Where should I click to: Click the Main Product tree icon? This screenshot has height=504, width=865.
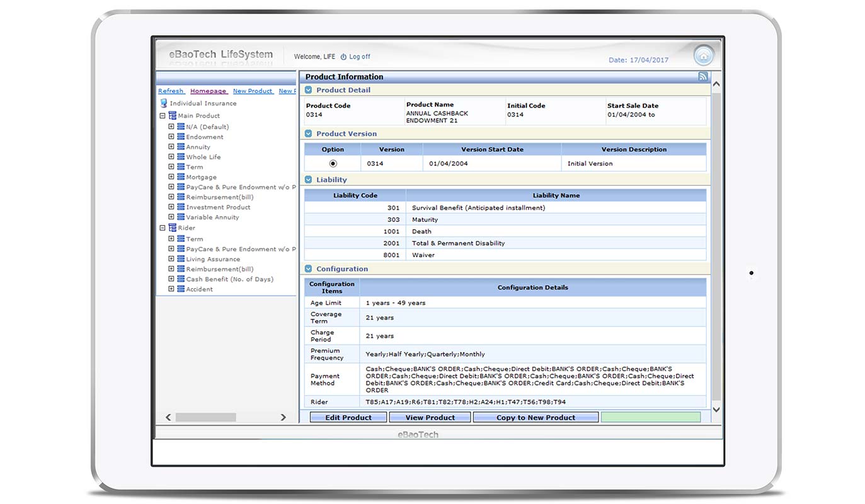tap(172, 116)
